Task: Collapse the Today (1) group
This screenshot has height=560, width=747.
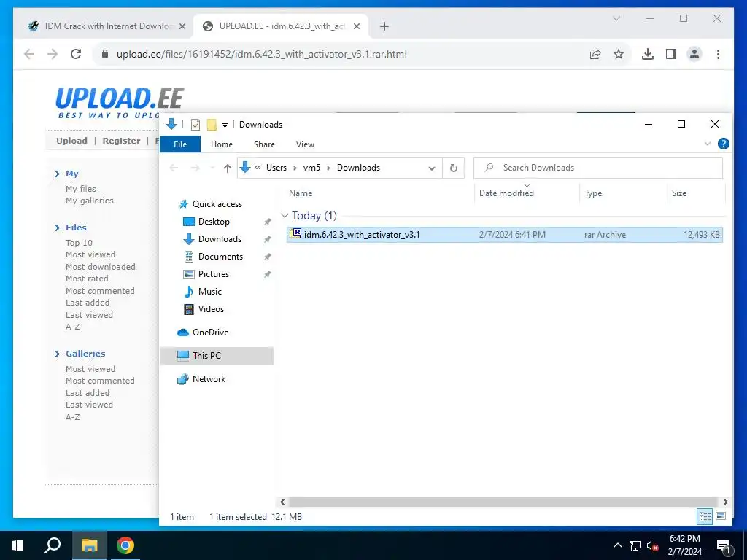Action: tap(285, 216)
